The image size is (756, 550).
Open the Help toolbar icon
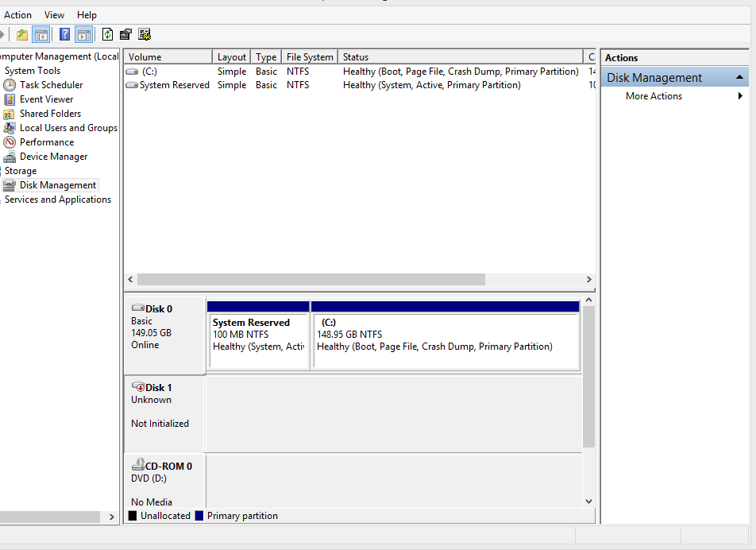click(x=64, y=35)
